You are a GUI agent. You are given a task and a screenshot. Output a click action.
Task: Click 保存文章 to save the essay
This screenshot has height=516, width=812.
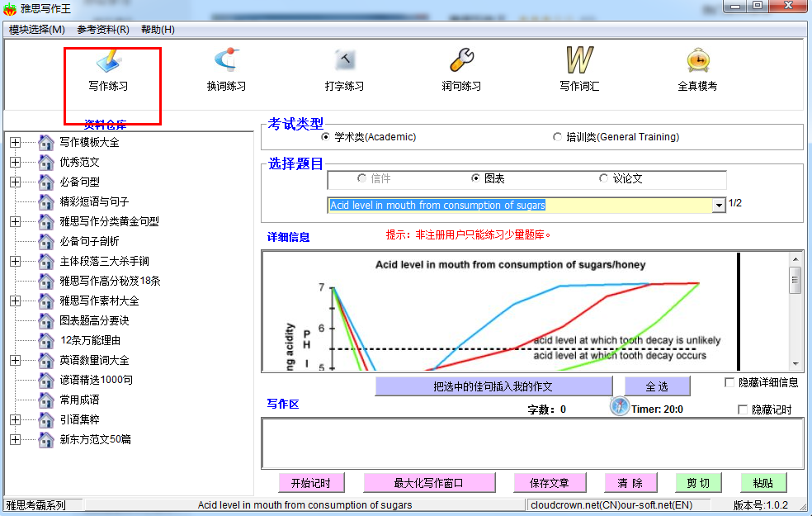550,483
